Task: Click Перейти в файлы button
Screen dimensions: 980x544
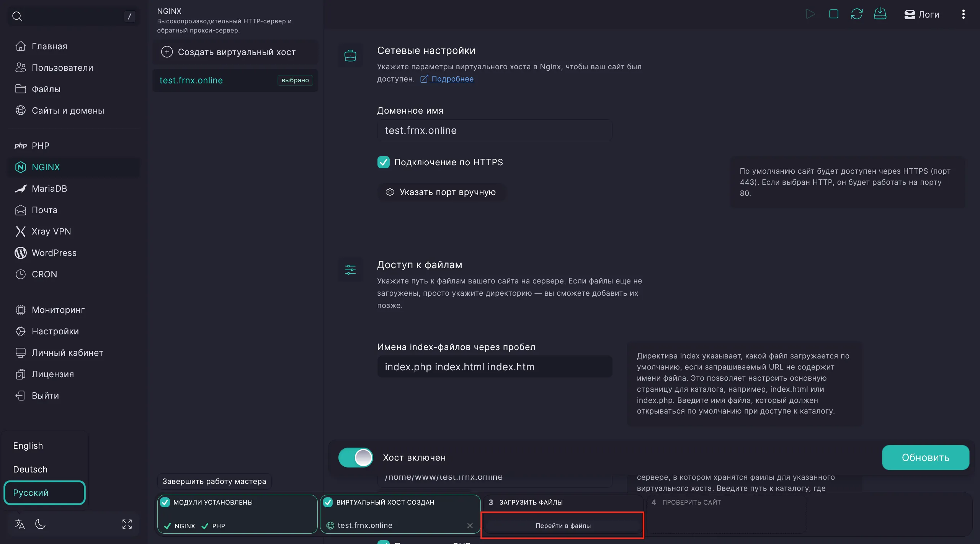Action: click(x=563, y=526)
